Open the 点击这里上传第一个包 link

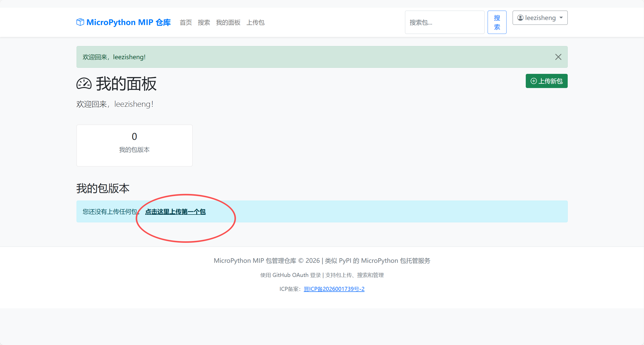175,212
